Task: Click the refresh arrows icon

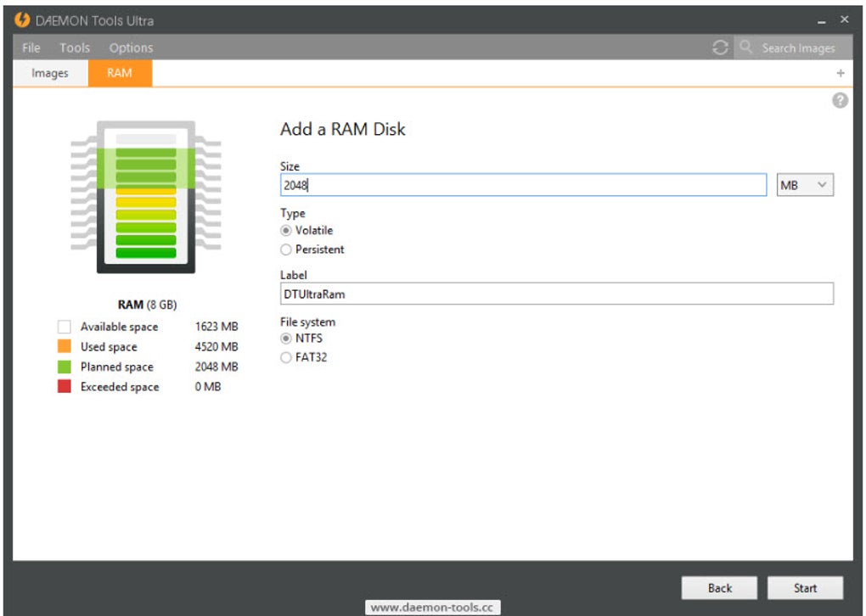Action: click(x=720, y=48)
